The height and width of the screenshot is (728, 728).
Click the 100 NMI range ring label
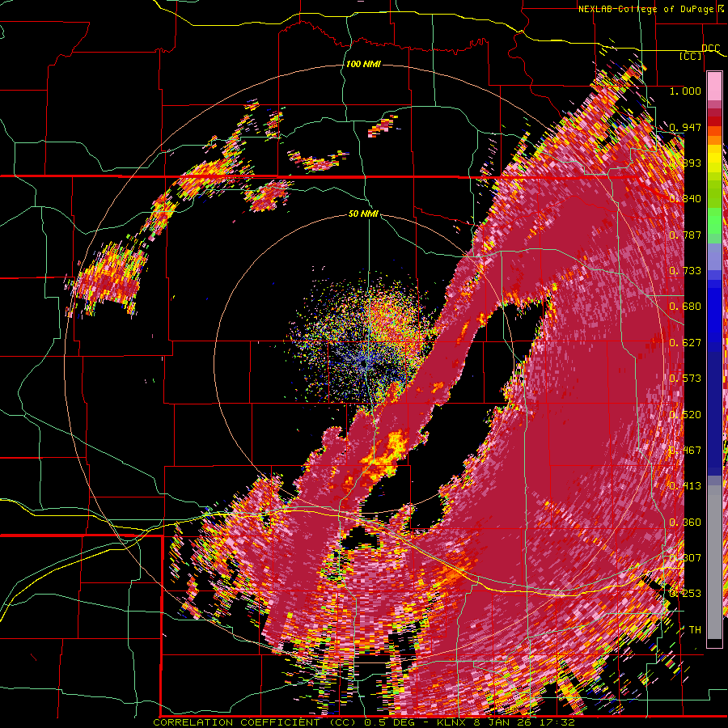pyautogui.click(x=363, y=64)
